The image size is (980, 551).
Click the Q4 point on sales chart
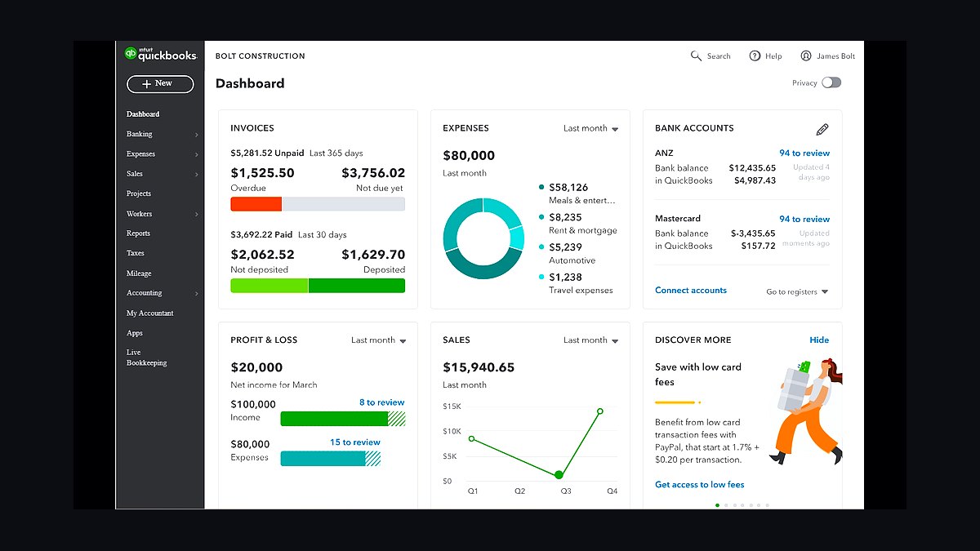tap(600, 411)
